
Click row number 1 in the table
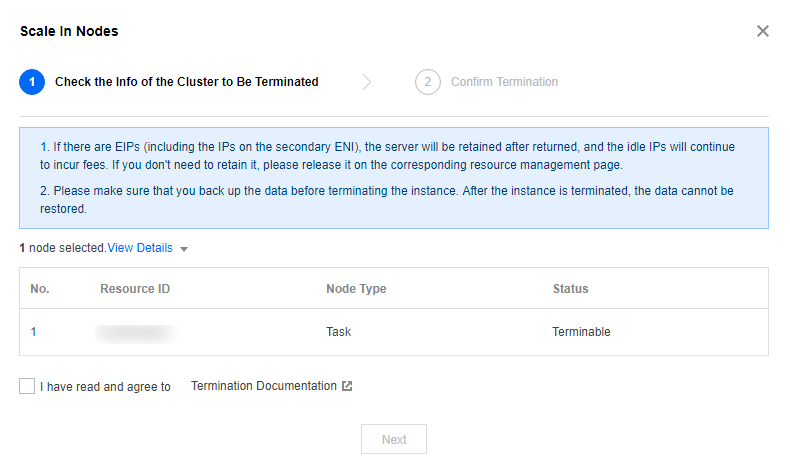click(x=34, y=332)
